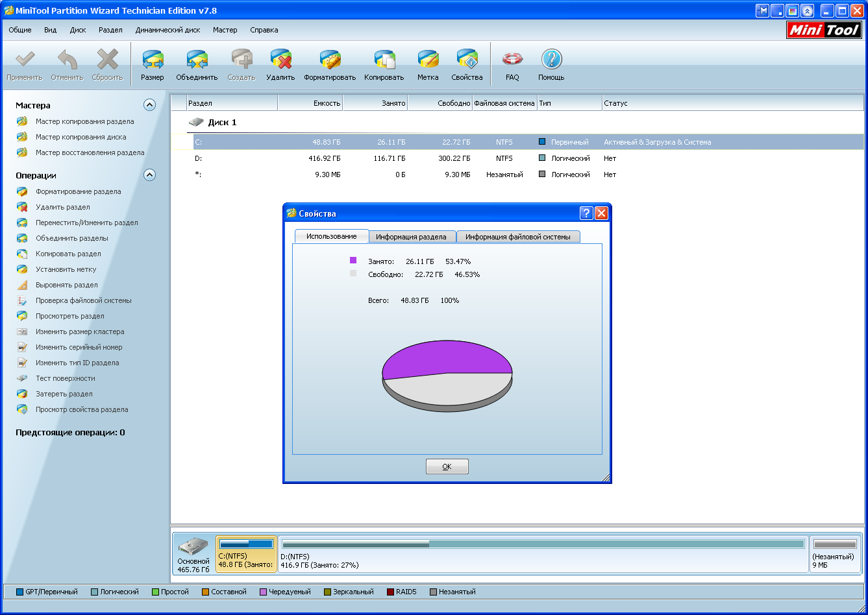Switch to Информация файловой системы tab
The height and width of the screenshot is (615, 868).
pyautogui.click(x=518, y=237)
